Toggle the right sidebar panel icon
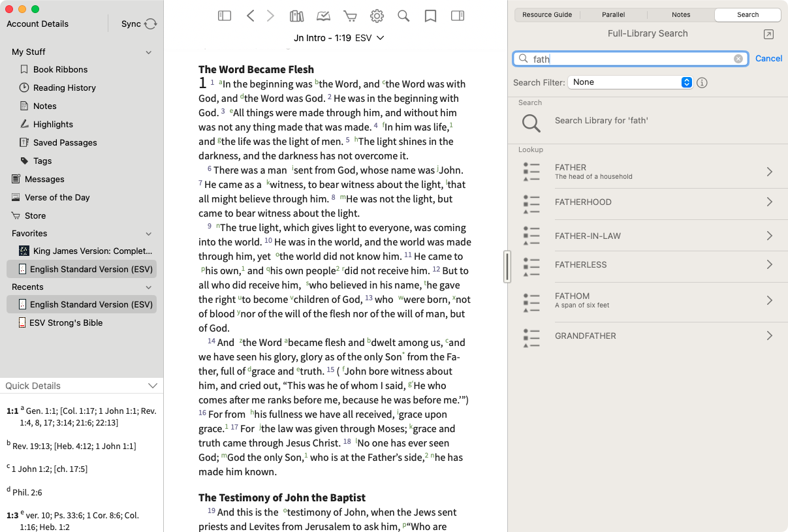Viewport: 788px width, 532px height. pos(458,16)
